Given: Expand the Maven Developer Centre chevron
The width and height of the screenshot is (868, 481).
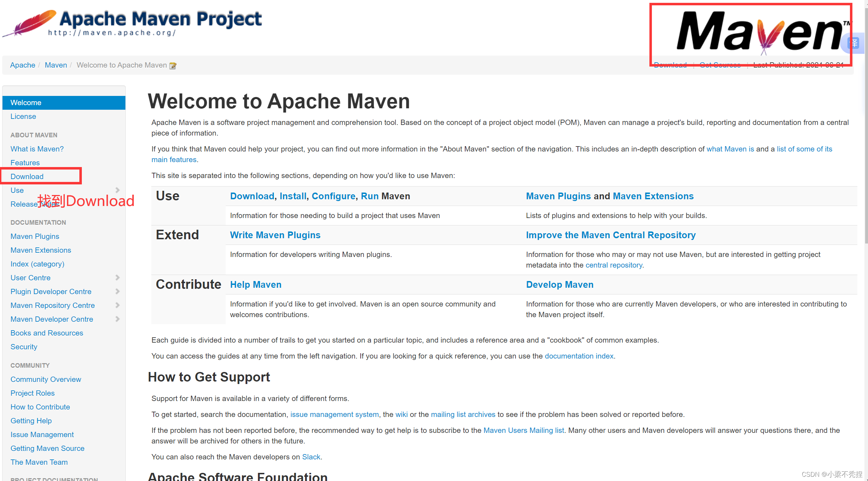Looking at the screenshot, I should tap(118, 319).
